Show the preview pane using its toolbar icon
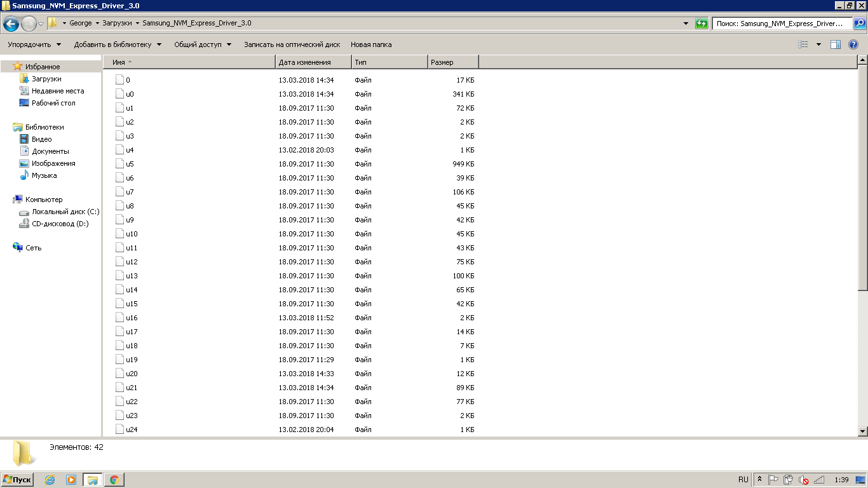Viewport: 868px width, 488px height. point(836,44)
